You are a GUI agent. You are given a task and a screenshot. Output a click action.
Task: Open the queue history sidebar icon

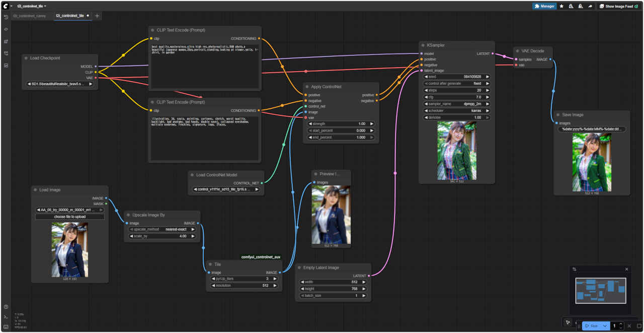pos(6,17)
